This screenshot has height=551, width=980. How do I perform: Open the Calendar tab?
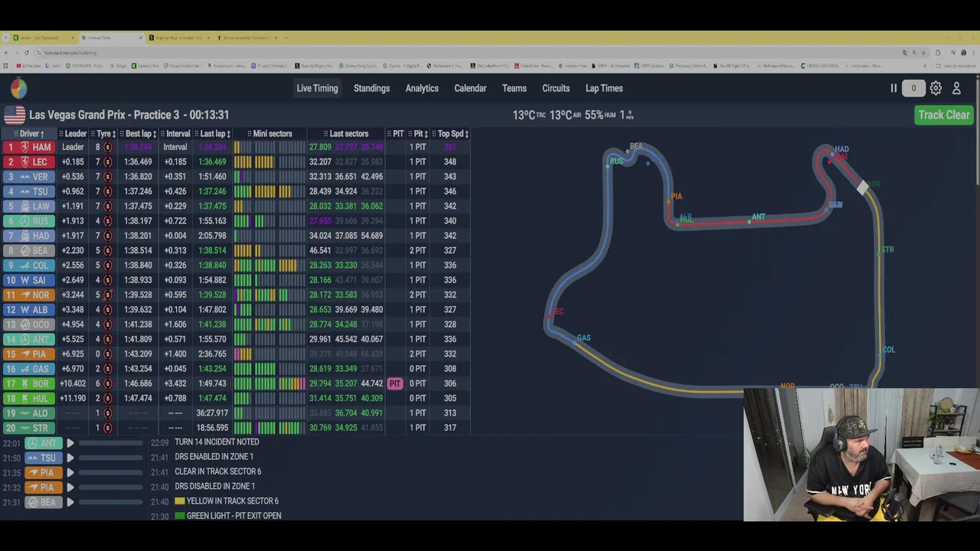(x=470, y=88)
